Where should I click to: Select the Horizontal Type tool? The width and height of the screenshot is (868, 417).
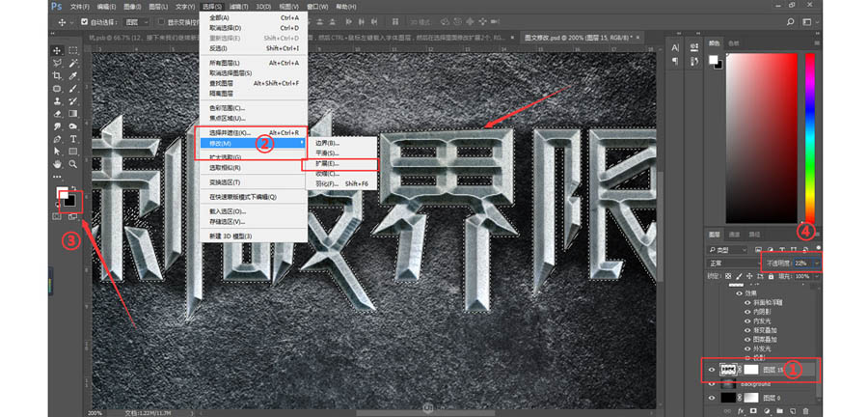point(73,139)
